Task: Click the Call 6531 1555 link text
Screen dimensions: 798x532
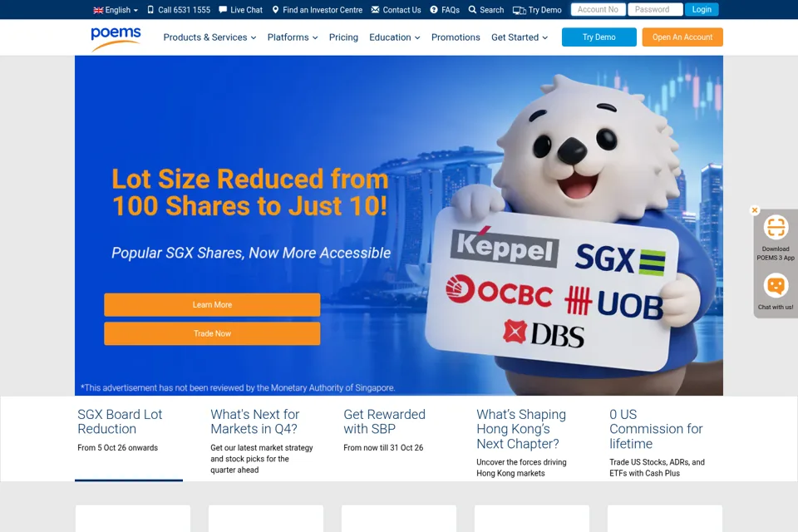Action: pyautogui.click(x=184, y=10)
